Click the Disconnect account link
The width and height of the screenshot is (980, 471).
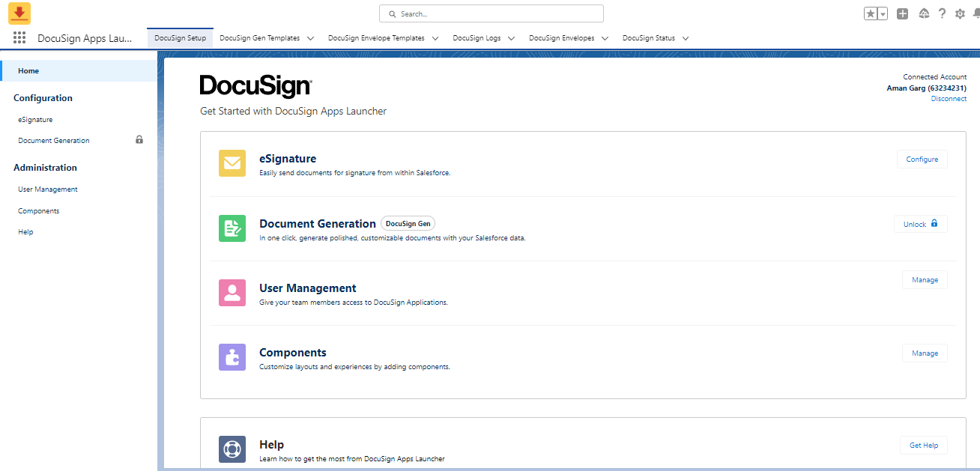pos(949,99)
